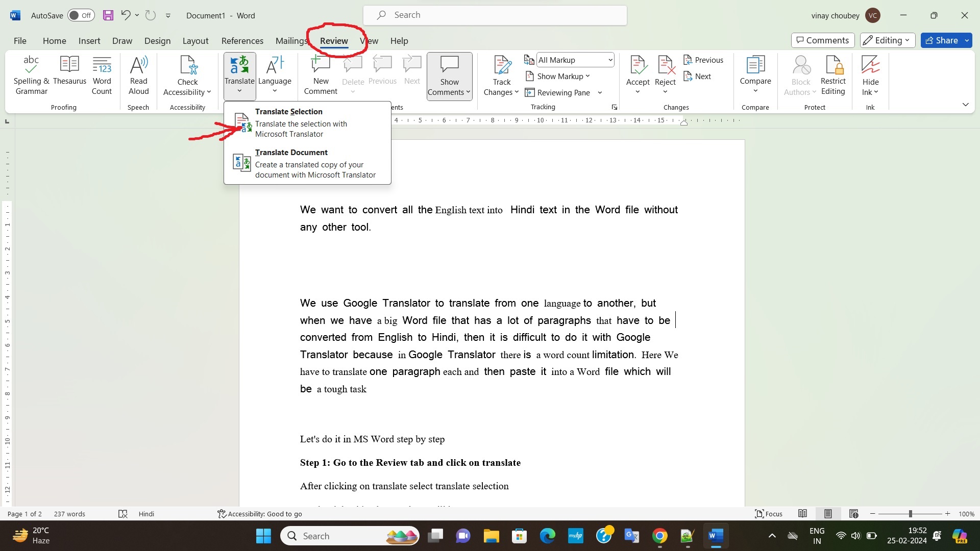The image size is (980, 551).
Task: Open the References menu
Action: point(242,40)
